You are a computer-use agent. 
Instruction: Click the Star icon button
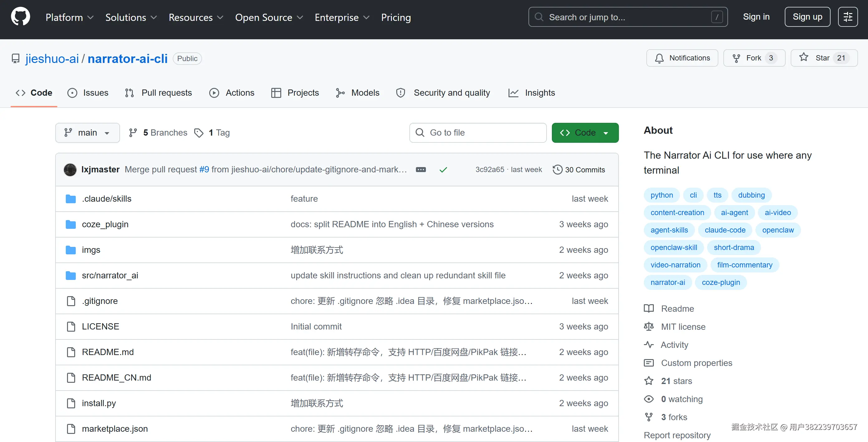pyautogui.click(x=804, y=58)
